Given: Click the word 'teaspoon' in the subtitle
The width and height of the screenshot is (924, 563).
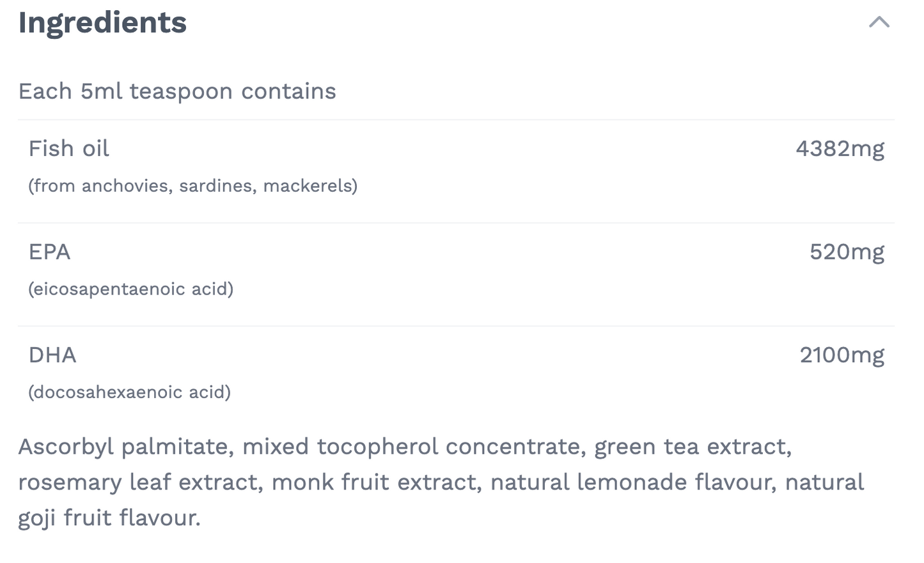Looking at the screenshot, I should 181,91.
